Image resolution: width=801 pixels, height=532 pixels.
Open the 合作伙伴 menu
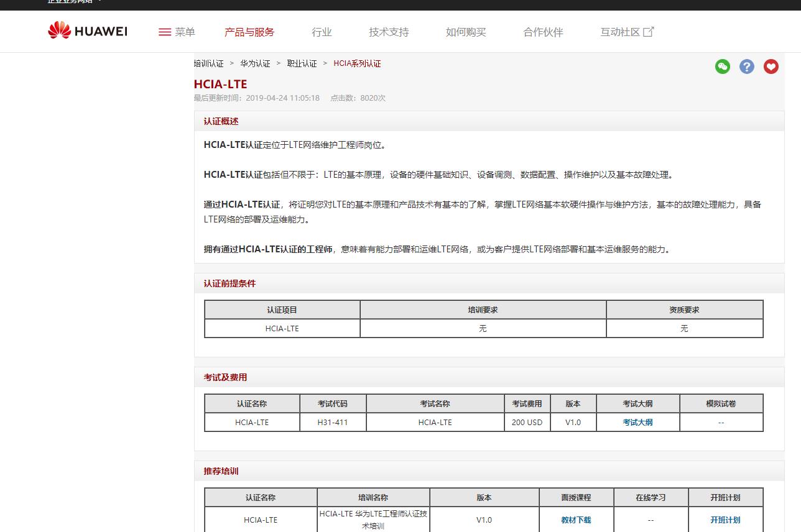[x=543, y=32]
